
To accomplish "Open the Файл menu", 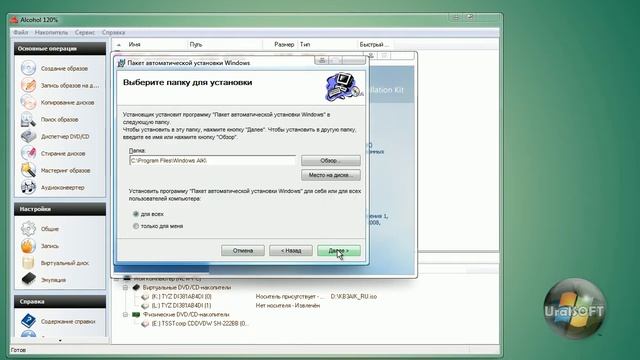I will pos(21,32).
